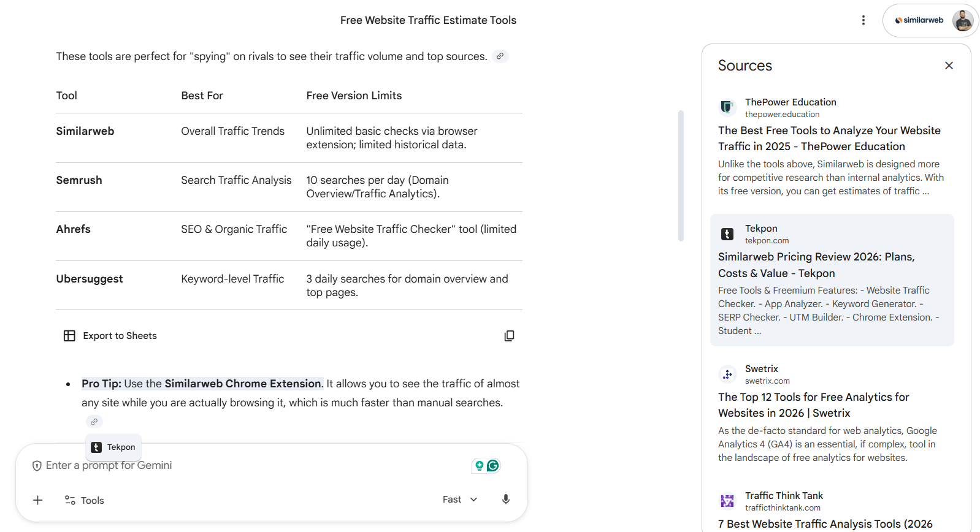
Task: Open the Similarweb Pricing Review 2026 Tekpon article
Action: [816, 265]
